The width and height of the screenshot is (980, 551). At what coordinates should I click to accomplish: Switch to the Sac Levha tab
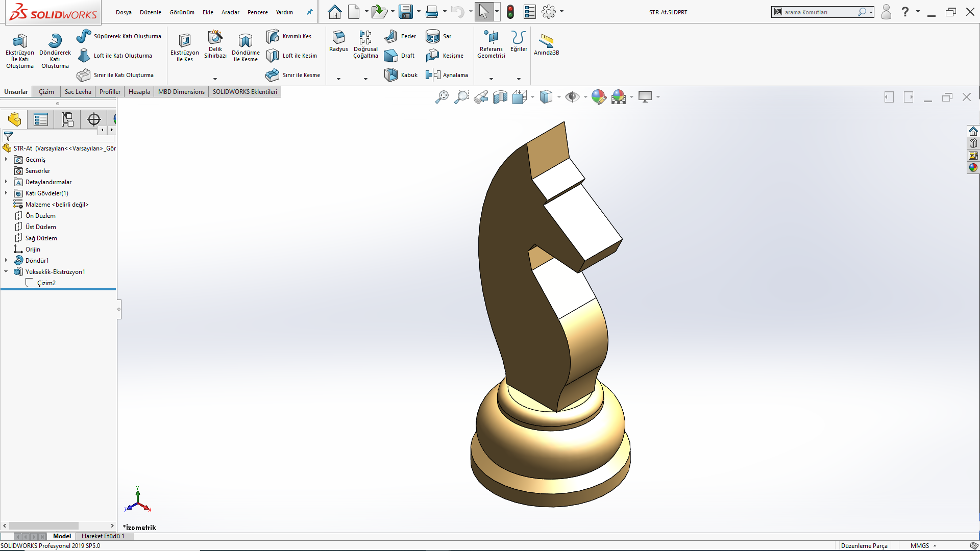coord(78,92)
